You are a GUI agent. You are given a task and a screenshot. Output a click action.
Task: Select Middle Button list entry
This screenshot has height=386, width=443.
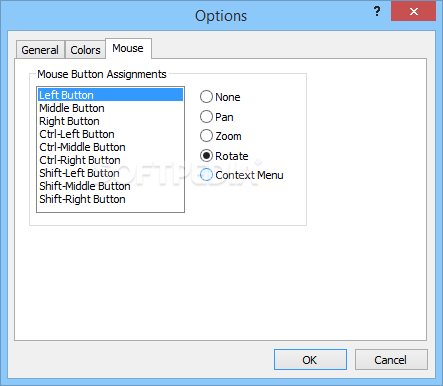pos(110,108)
